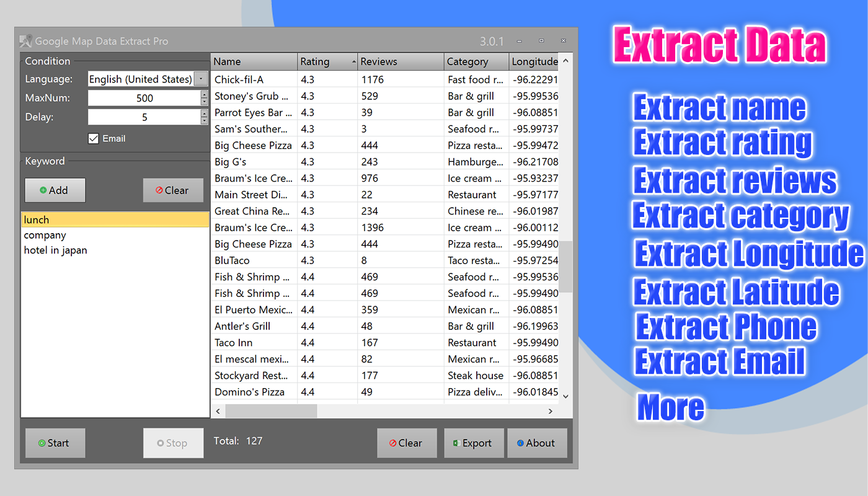
Task: Select the Antler's Grill row
Action: click(384, 326)
